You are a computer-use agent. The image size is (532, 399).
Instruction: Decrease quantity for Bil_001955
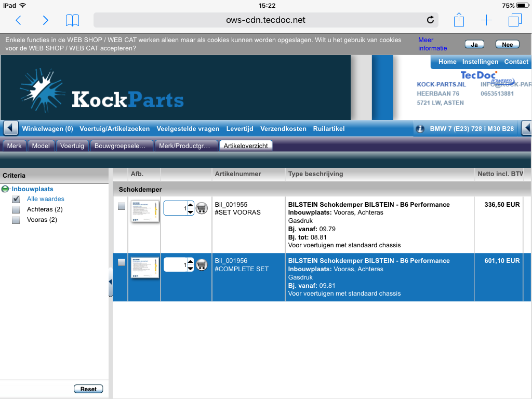coord(190,212)
